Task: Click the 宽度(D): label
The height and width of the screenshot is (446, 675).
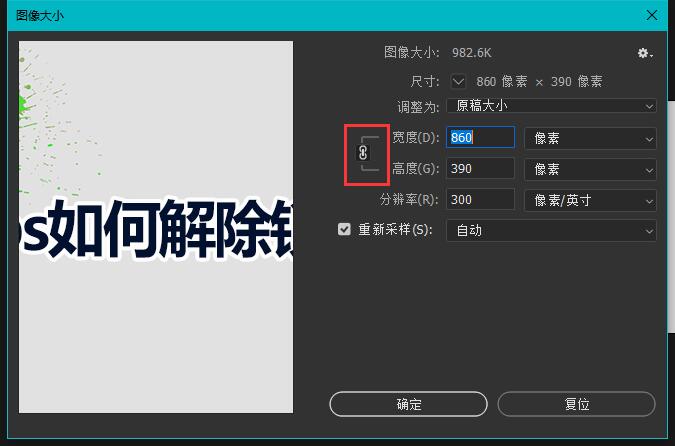Action: tap(415, 137)
